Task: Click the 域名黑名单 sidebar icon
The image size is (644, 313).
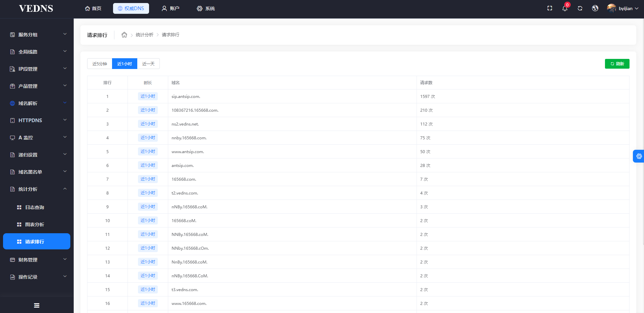Action: coord(12,172)
